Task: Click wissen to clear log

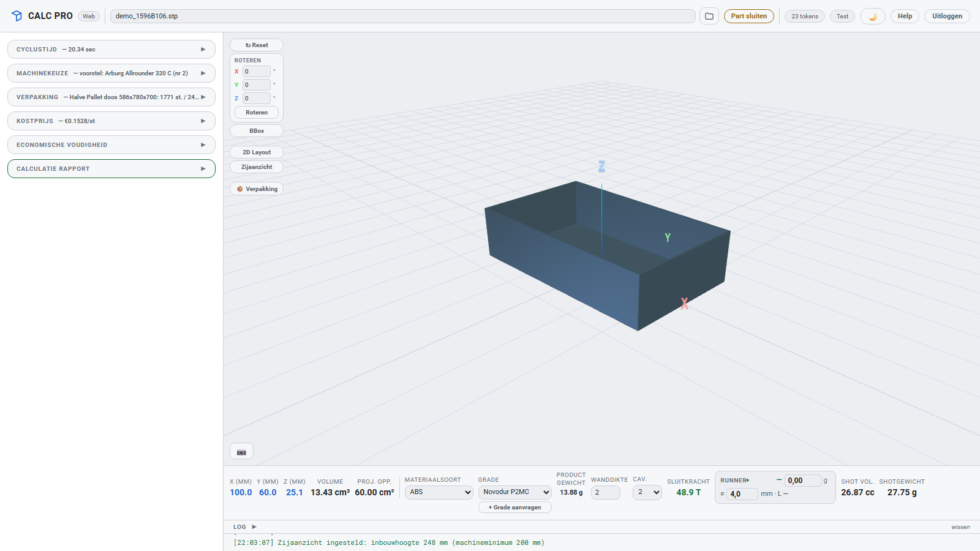Action: tap(960, 527)
